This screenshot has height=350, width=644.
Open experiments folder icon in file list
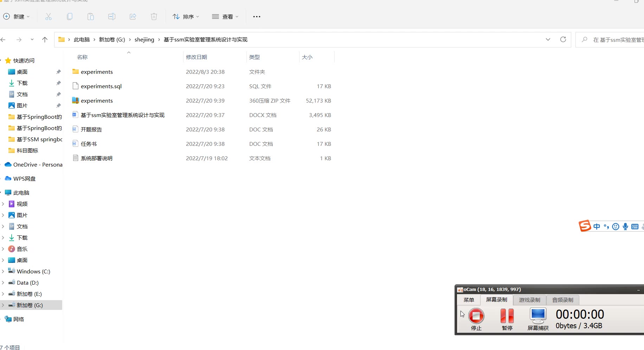pos(75,72)
